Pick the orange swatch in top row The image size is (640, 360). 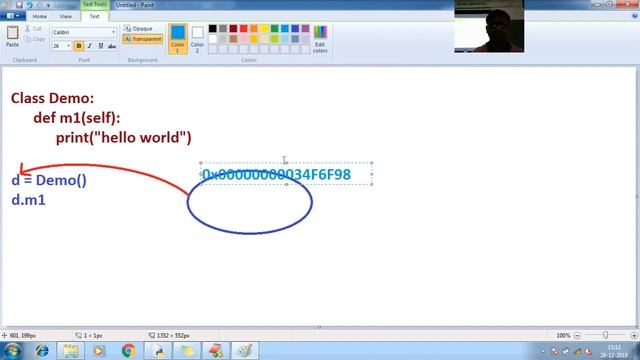click(254, 29)
